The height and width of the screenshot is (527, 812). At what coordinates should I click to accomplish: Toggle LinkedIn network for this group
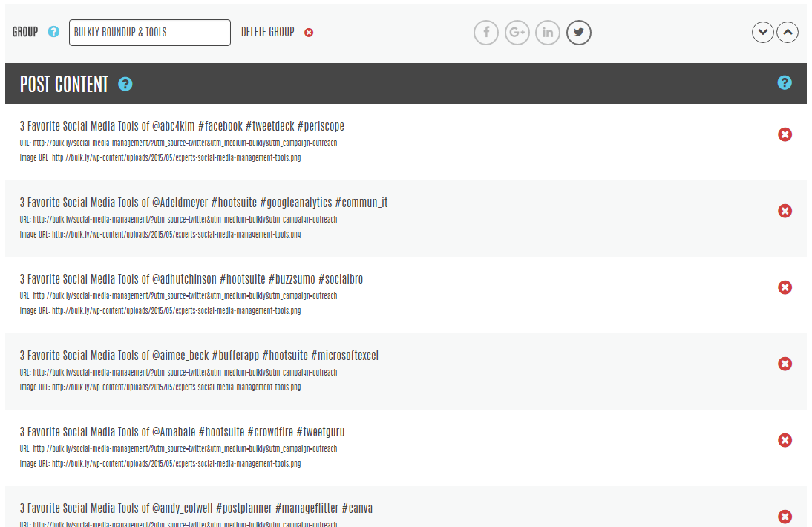[548, 33]
